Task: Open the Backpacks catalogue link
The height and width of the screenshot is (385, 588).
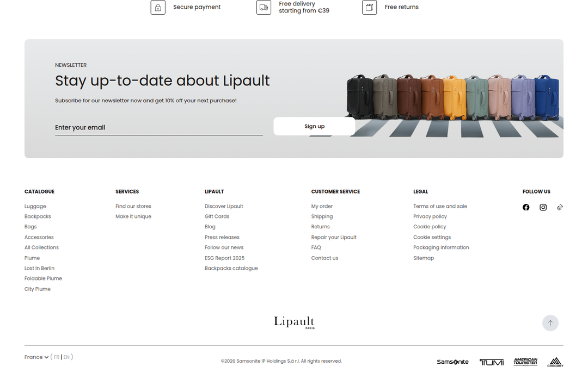Action: (x=38, y=216)
